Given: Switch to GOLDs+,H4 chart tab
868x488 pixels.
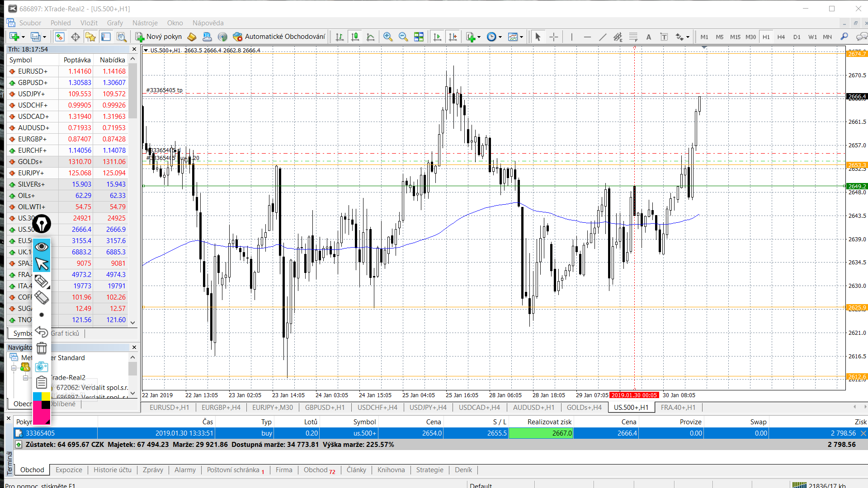Looking at the screenshot, I should coord(584,408).
